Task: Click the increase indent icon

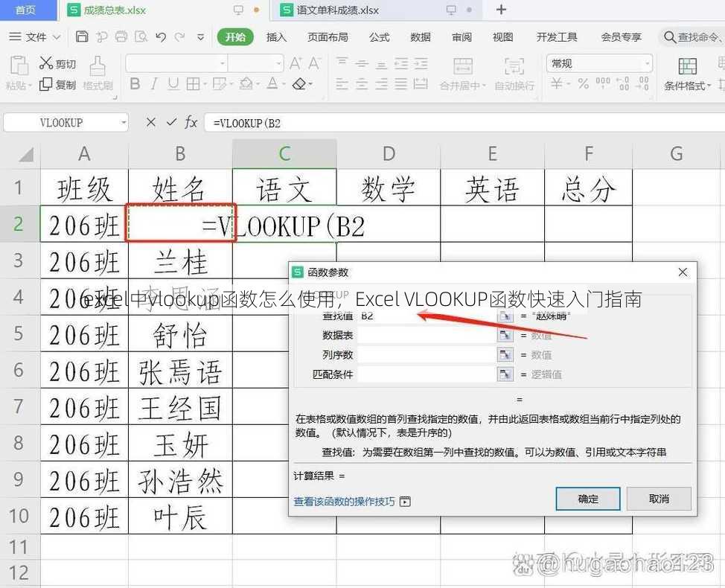Action: [x=421, y=63]
